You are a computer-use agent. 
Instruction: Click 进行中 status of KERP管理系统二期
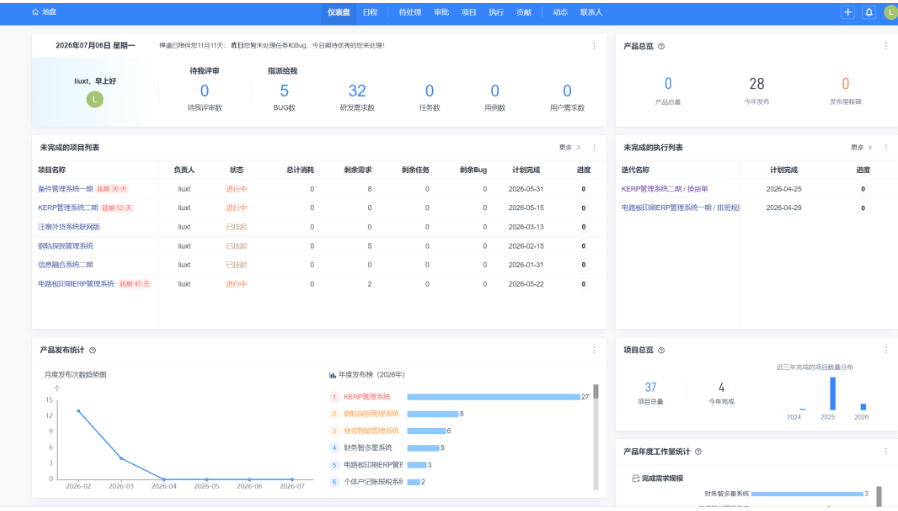click(x=237, y=208)
